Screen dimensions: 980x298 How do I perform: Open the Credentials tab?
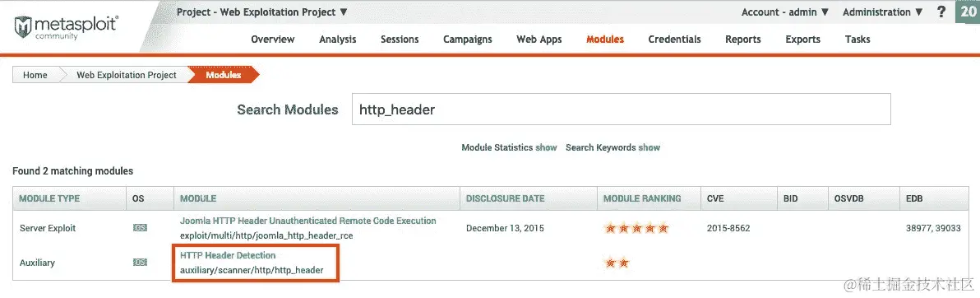(x=674, y=39)
